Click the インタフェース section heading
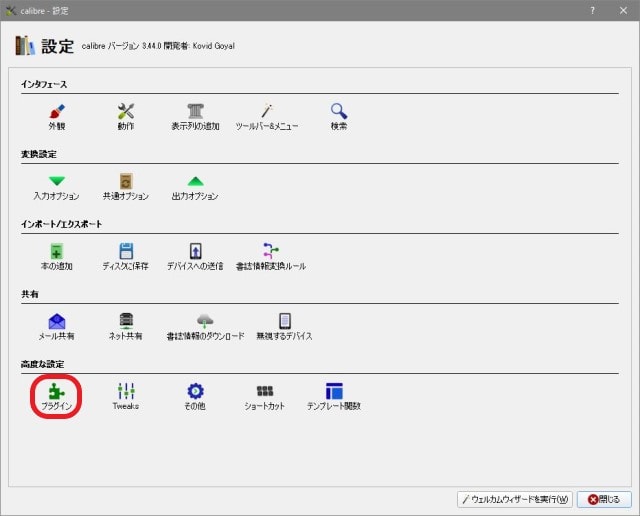 (44, 85)
